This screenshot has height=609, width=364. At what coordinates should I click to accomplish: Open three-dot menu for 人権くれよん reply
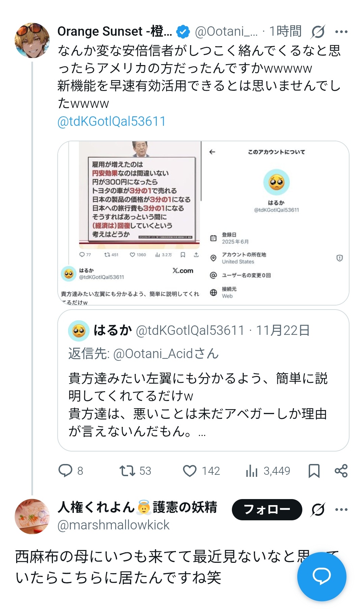[x=341, y=510]
